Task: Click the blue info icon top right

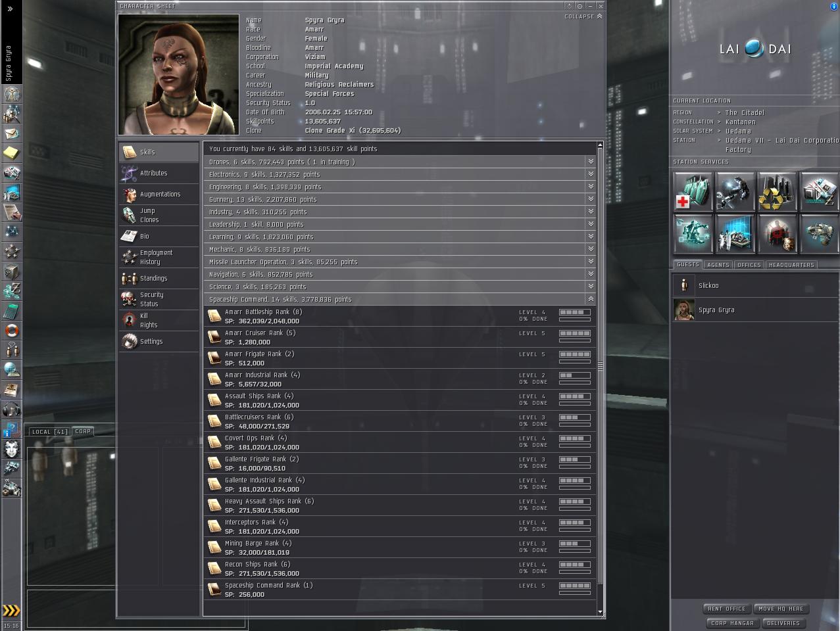Action: [835, 6]
